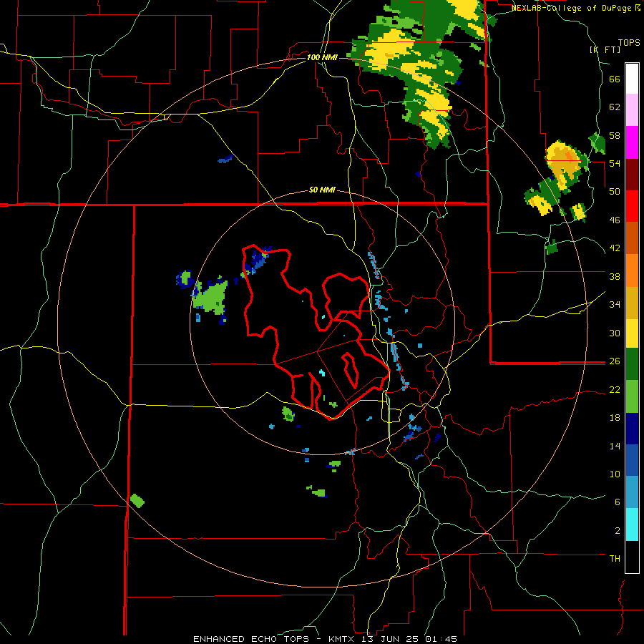Click the "58" legend tick label
The height and width of the screenshot is (644, 644).
click(x=615, y=135)
